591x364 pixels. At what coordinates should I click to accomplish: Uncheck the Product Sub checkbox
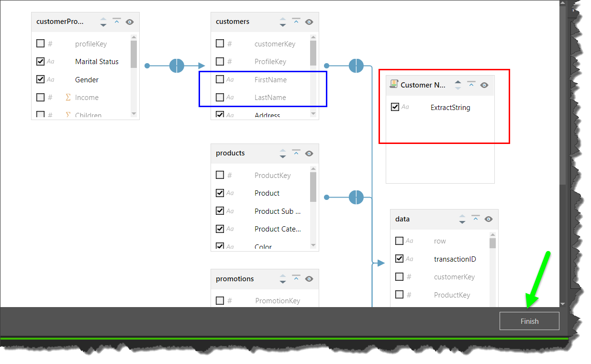point(220,211)
